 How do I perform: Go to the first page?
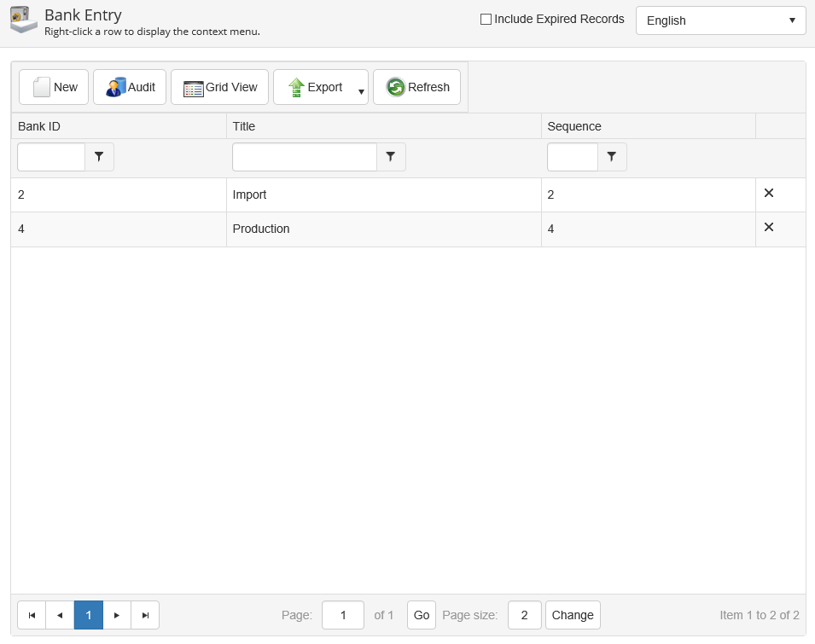click(32, 615)
